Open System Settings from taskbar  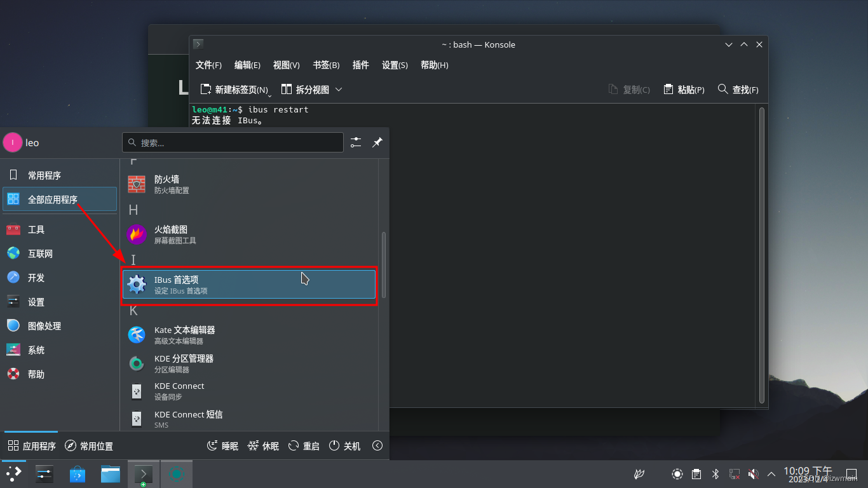coord(44,473)
